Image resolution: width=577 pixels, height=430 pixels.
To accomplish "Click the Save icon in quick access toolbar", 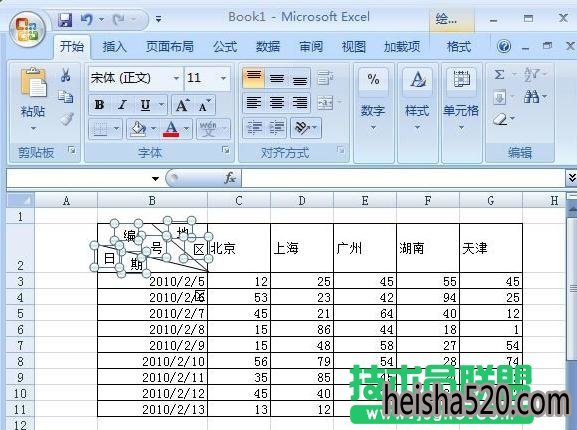I will click(x=65, y=20).
